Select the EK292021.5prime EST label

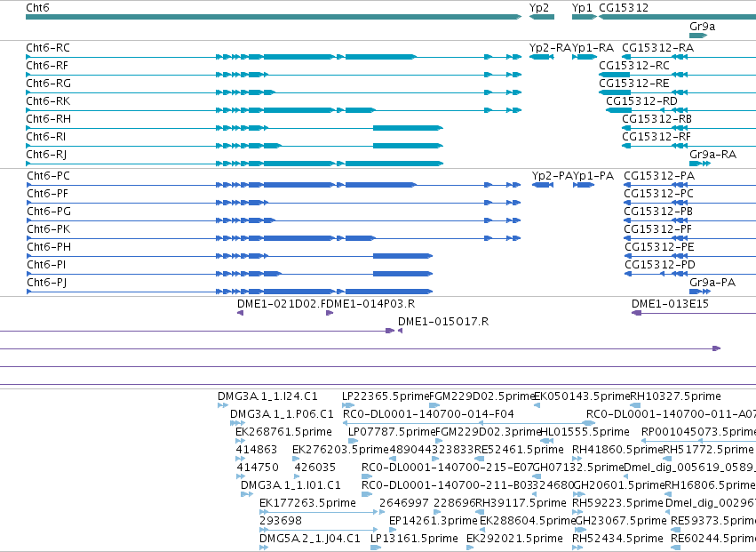(514, 539)
